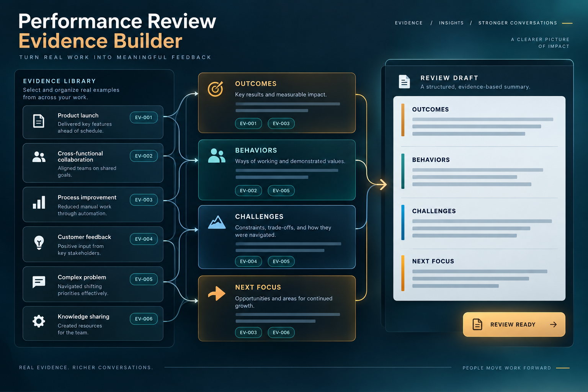
Task: Click EV-003 chip in the Next Focus card
Action: [248, 333]
